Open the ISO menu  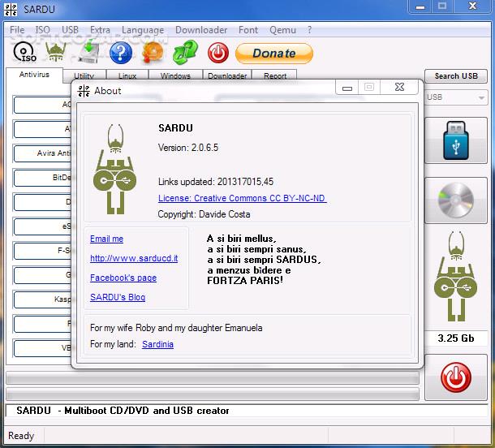tap(42, 30)
